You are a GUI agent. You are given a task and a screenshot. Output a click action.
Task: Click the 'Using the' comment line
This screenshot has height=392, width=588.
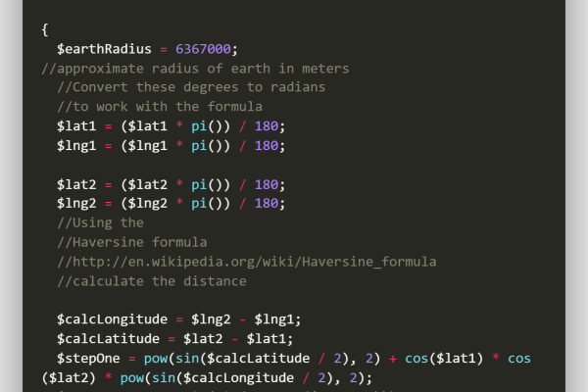(101, 222)
